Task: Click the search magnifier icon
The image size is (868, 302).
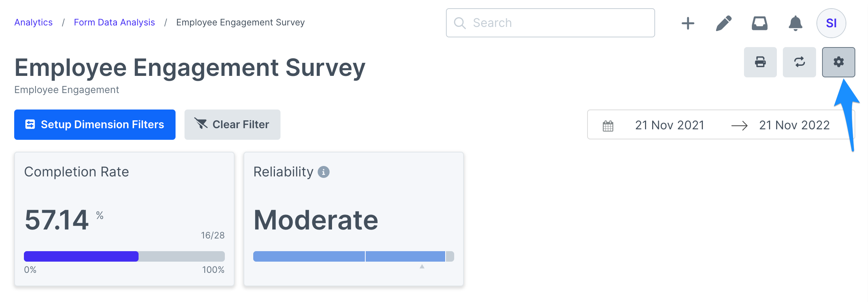Action: 459,23
